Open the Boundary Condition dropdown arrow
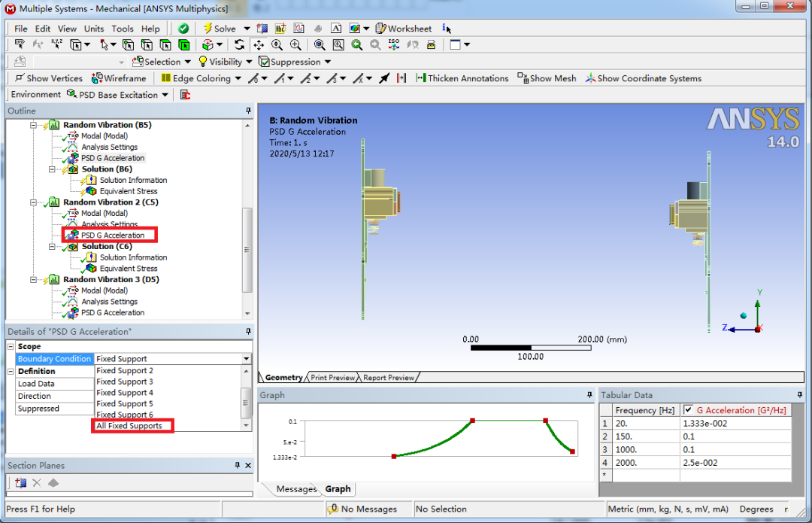 [x=246, y=359]
